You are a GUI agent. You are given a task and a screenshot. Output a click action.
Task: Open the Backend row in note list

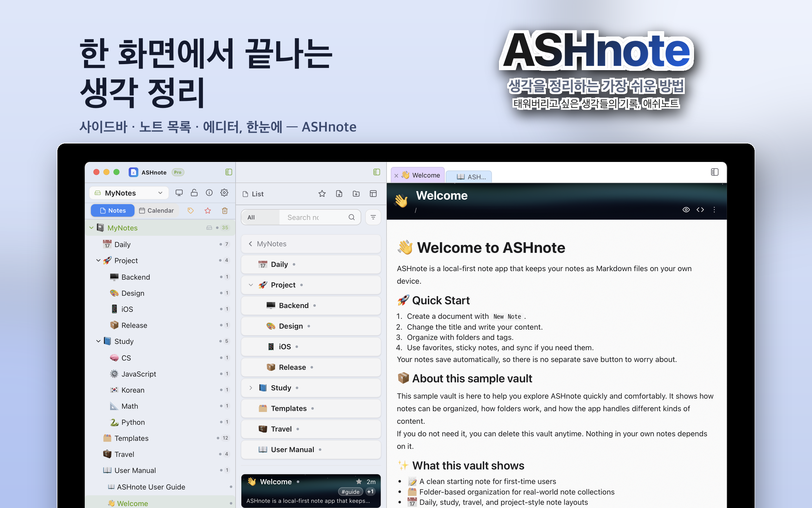pyautogui.click(x=311, y=305)
